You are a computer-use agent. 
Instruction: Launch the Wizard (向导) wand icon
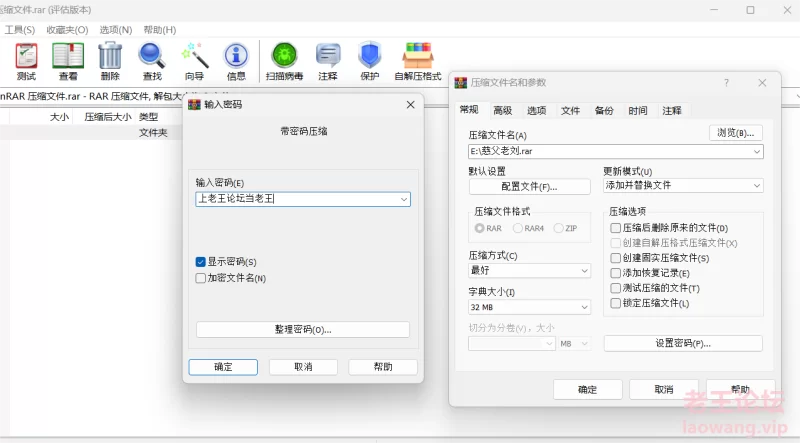point(194,62)
